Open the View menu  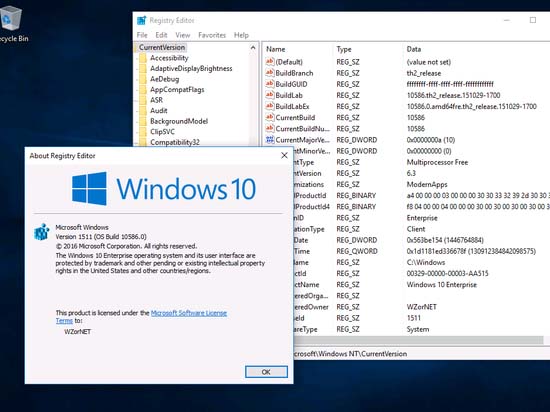(183, 35)
